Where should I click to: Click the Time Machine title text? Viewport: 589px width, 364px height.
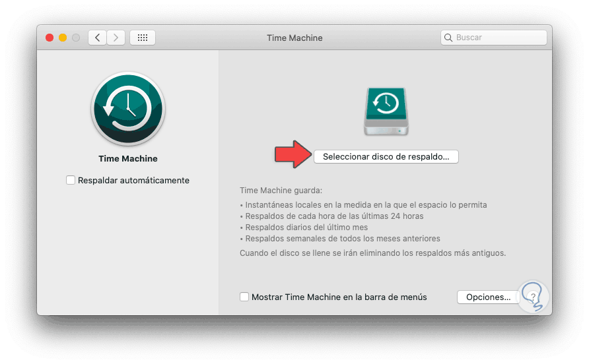point(294,38)
